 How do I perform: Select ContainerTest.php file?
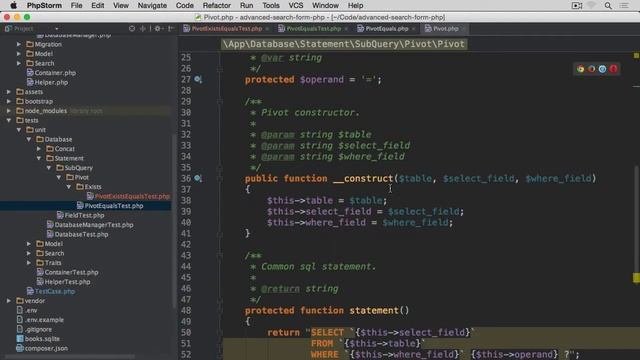click(x=71, y=272)
